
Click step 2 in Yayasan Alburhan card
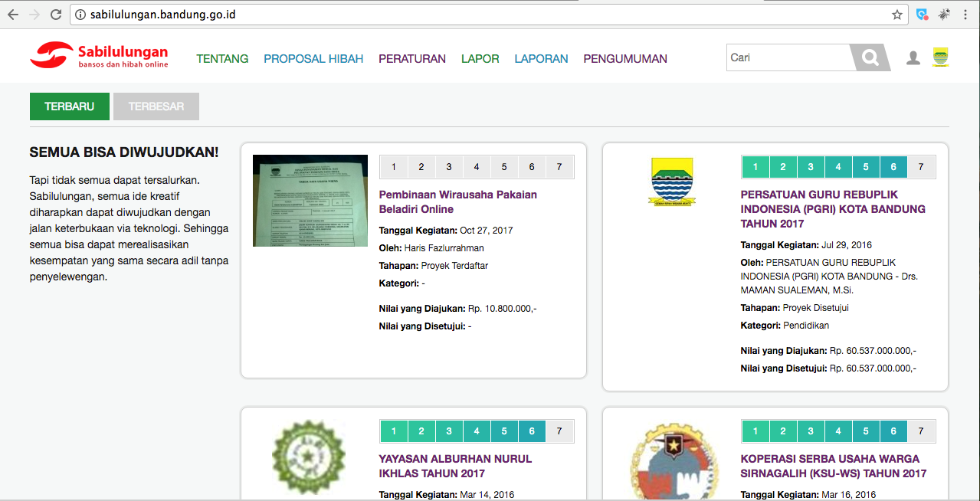[421, 431]
